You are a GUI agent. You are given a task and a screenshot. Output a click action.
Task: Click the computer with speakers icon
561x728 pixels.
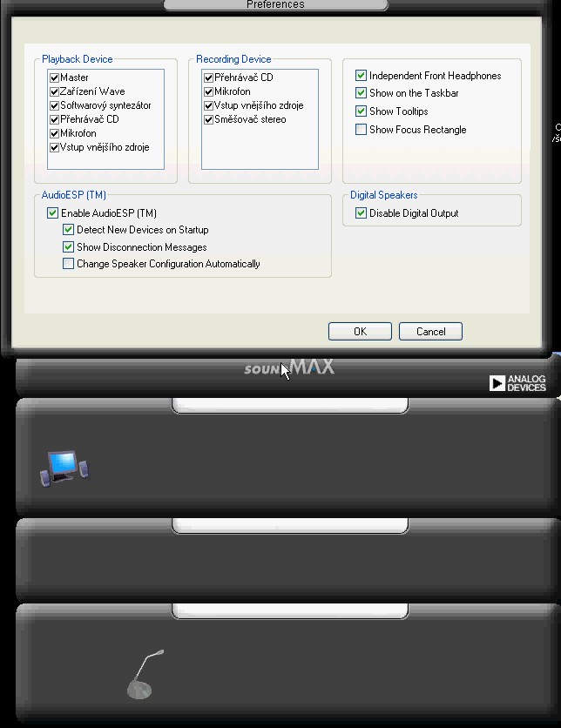(64, 468)
